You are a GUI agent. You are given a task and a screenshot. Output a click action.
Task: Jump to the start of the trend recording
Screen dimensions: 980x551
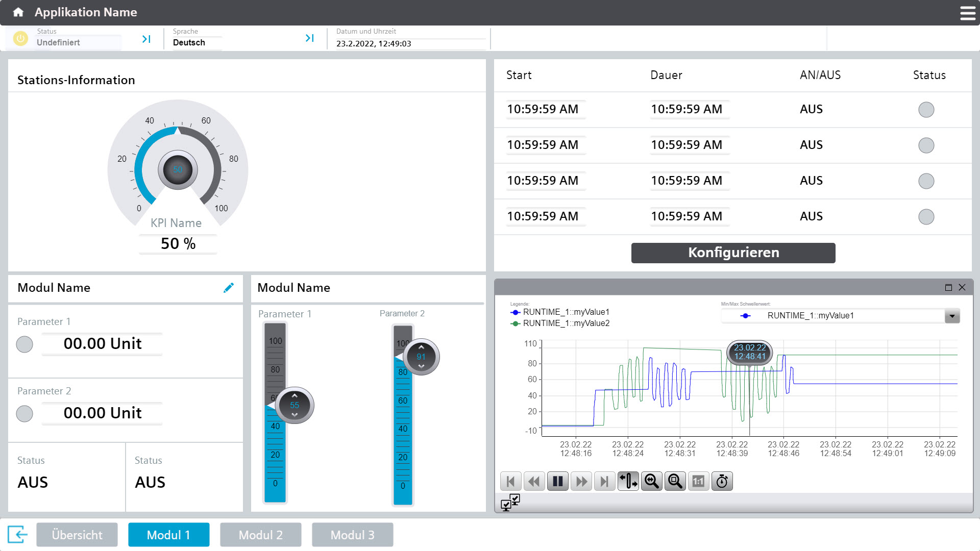[x=511, y=481]
